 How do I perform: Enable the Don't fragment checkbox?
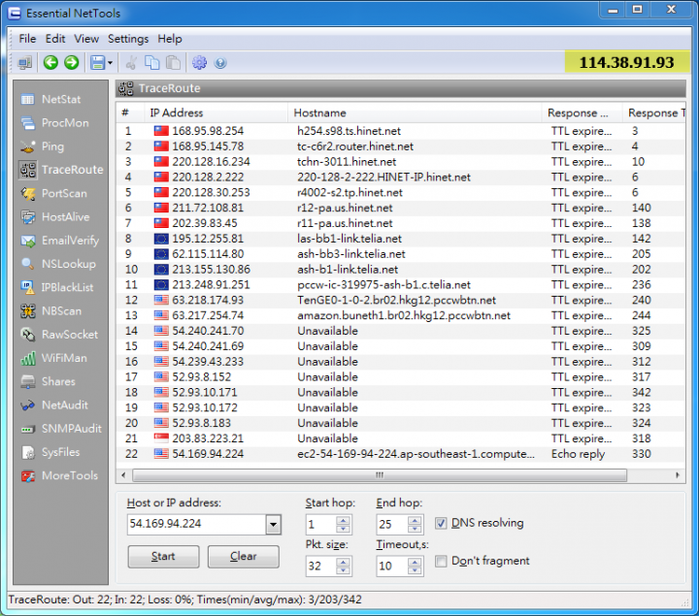(441, 562)
